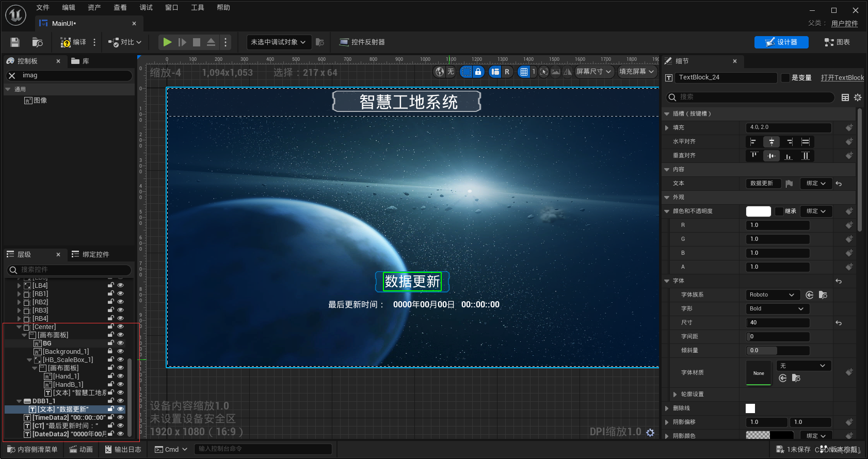Stop the simulation

pyautogui.click(x=197, y=42)
